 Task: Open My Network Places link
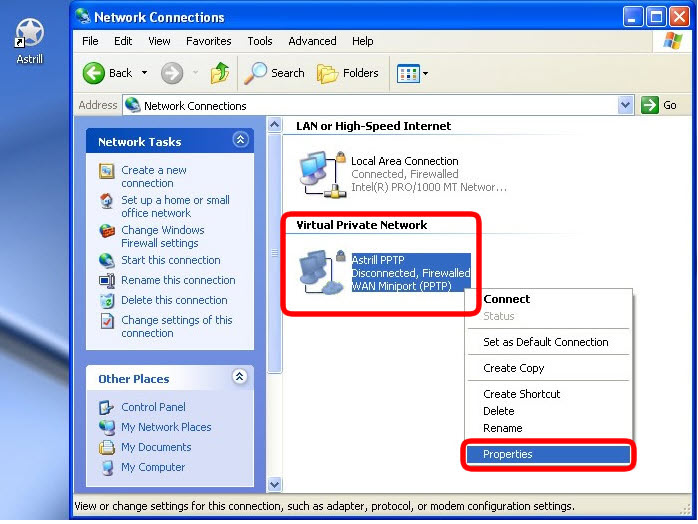pyautogui.click(x=166, y=427)
